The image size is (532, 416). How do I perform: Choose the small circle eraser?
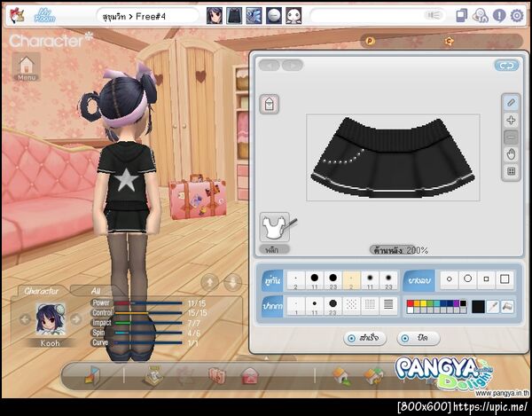click(450, 279)
